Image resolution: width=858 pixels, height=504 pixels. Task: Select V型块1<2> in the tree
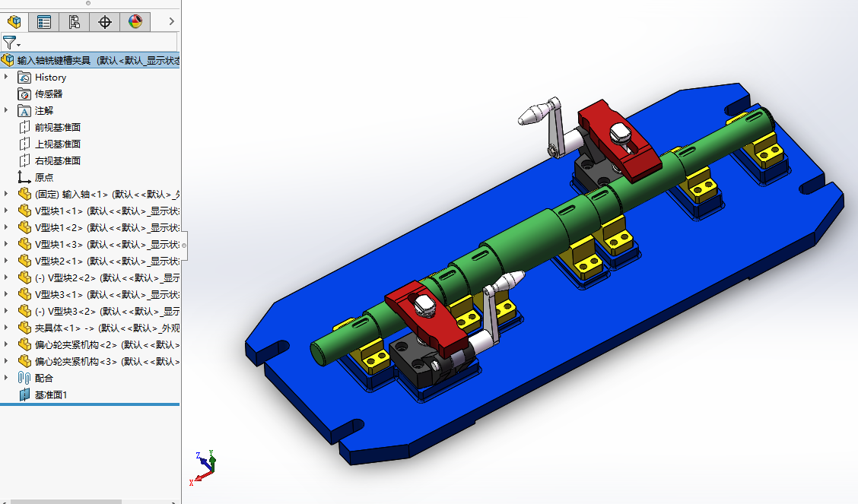point(107,228)
